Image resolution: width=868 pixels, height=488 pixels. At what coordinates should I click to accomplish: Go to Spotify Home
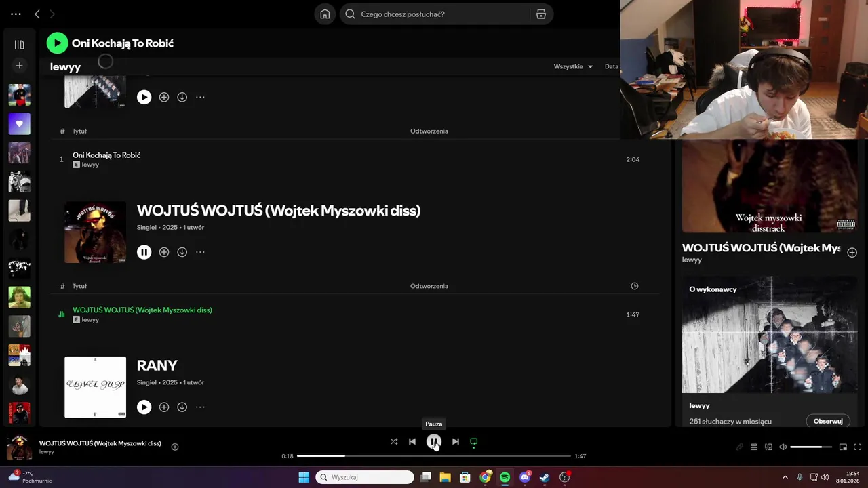(x=325, y=14)
